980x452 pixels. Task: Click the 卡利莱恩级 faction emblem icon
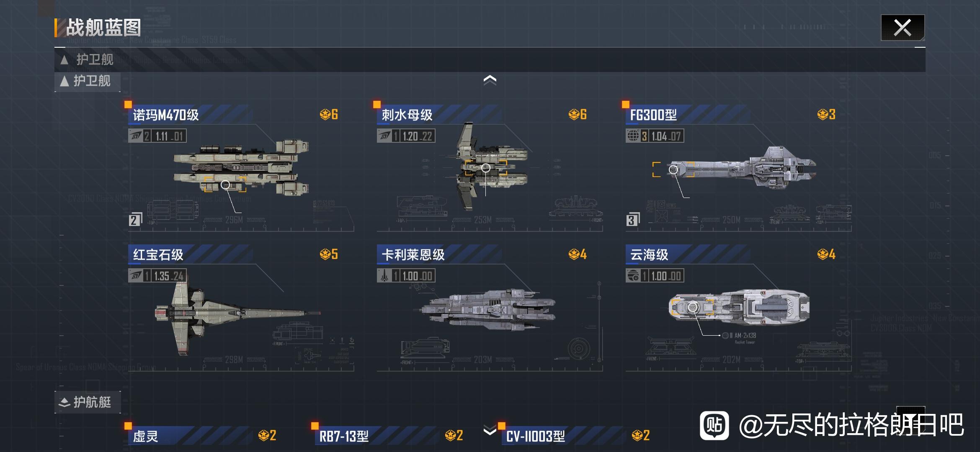384,276
